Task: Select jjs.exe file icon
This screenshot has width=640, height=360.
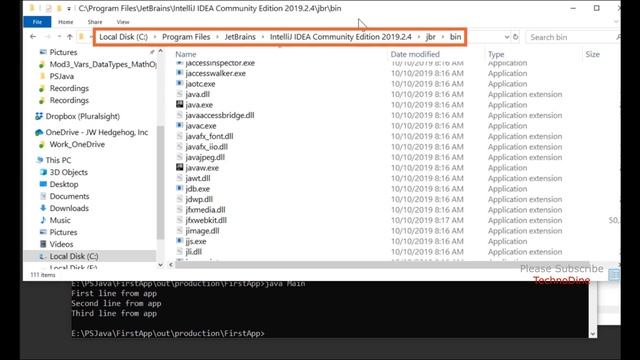Action: tap(180, 241)
